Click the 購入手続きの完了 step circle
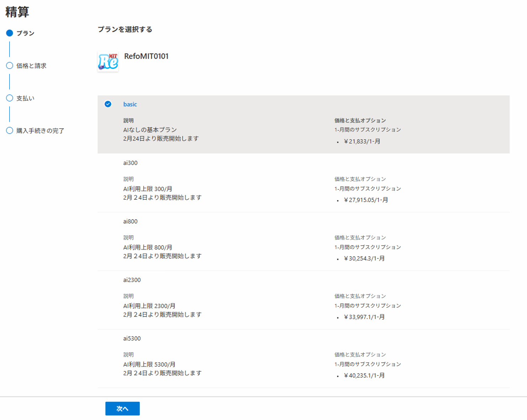 pos(9,131)
